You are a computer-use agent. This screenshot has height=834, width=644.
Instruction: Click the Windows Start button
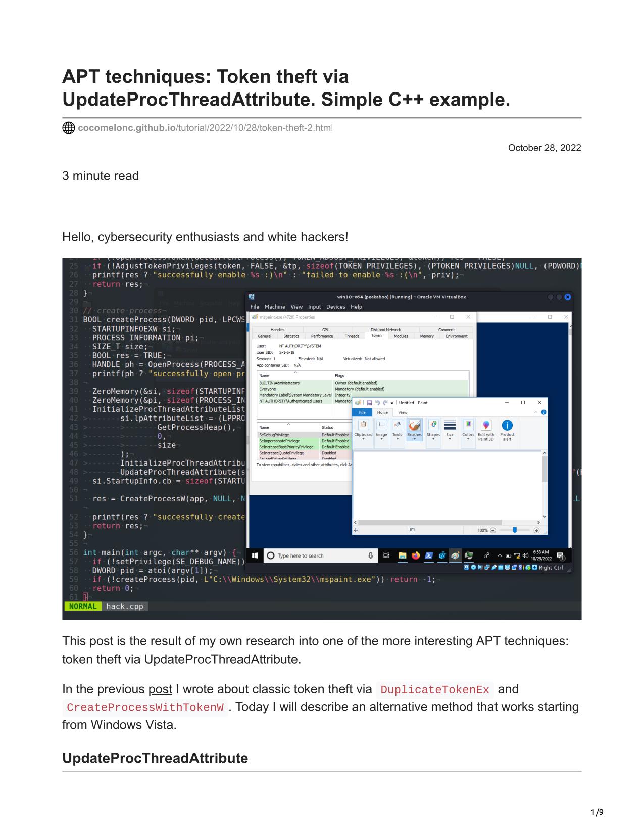tap(255, 555)
